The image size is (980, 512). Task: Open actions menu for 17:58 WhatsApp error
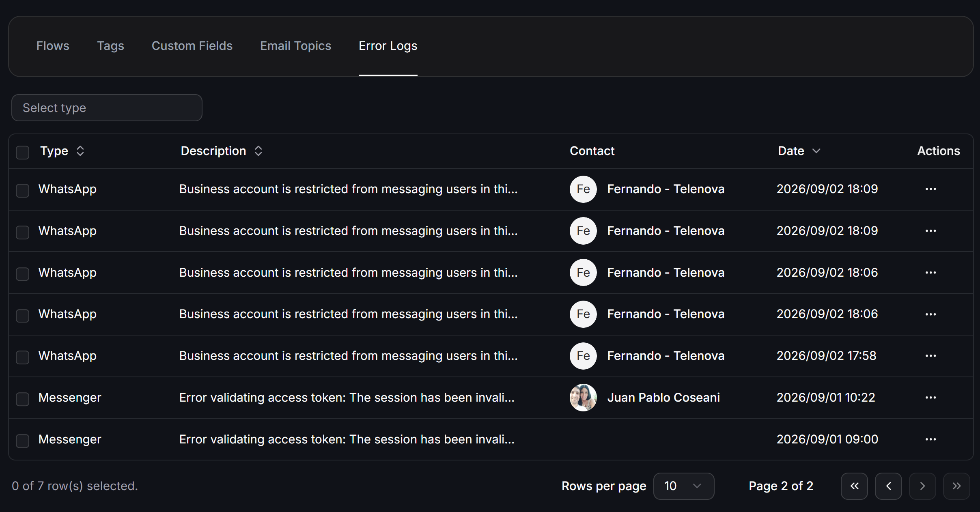(x=930, y=356)
